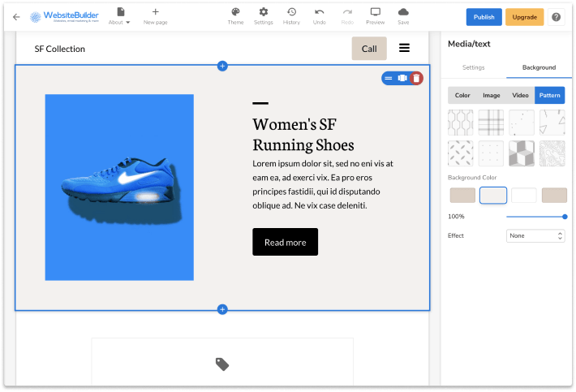Select the blue shoe image
The image size is (576, 392).
119,187
